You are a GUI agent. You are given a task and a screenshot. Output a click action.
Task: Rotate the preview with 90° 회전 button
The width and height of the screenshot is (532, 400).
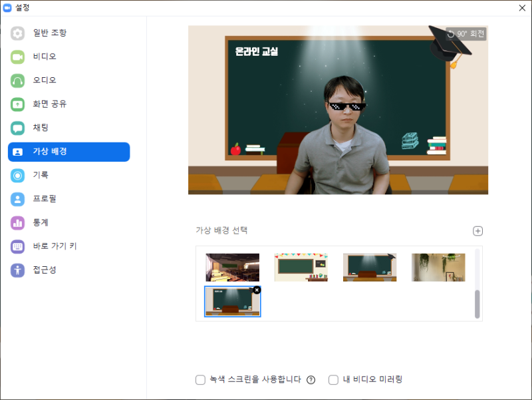(x=466, y=34)
